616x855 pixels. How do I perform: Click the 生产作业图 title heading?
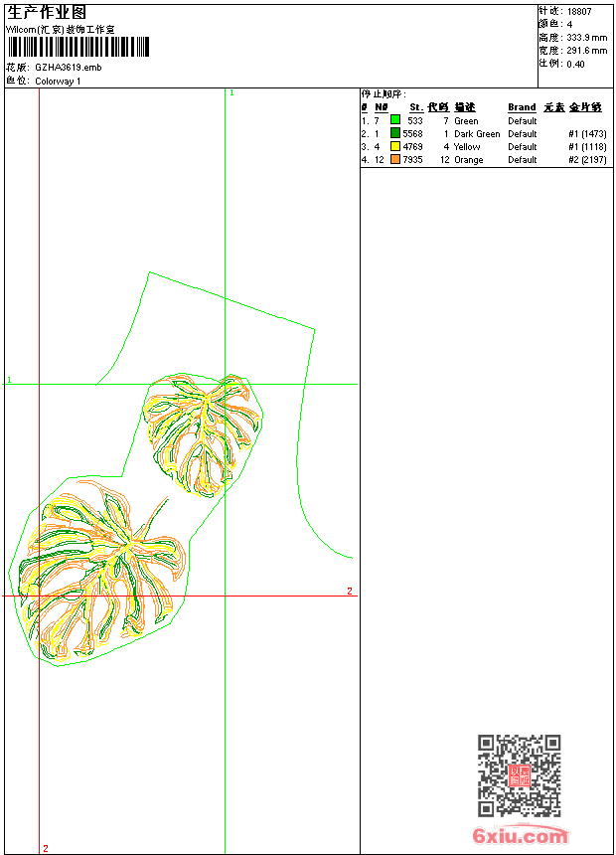47,12
